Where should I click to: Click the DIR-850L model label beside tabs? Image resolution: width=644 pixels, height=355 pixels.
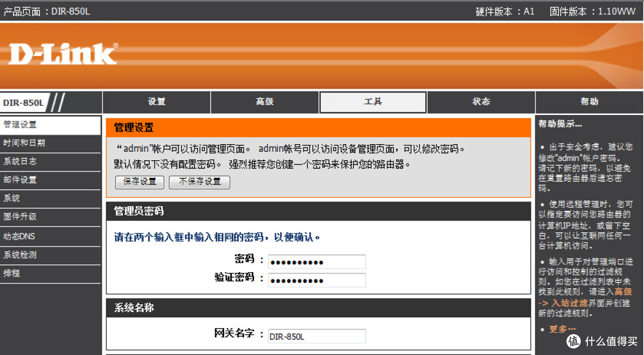coord(23,102)
